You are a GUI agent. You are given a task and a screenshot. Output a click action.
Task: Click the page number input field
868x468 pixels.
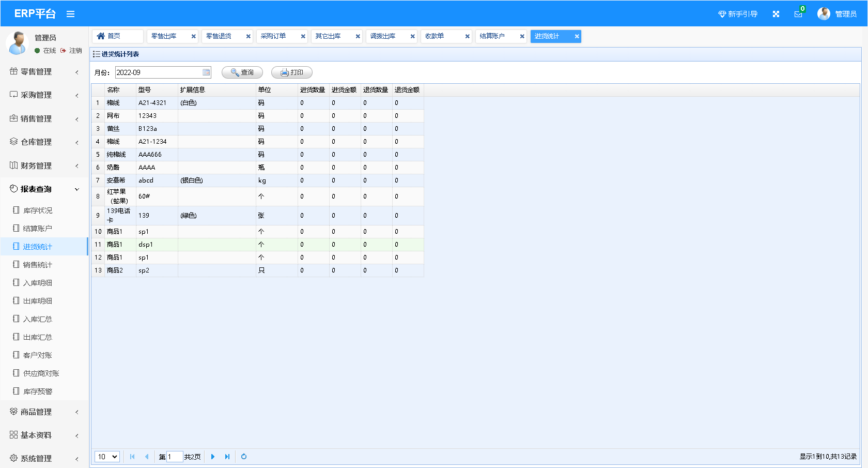tap(175, 457)
